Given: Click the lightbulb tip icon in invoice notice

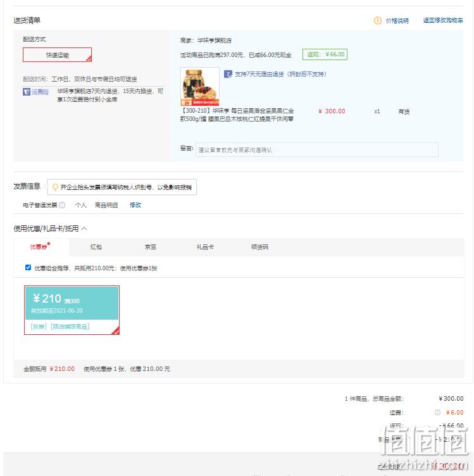Looking at the screenshot, I should pos(55,187).
